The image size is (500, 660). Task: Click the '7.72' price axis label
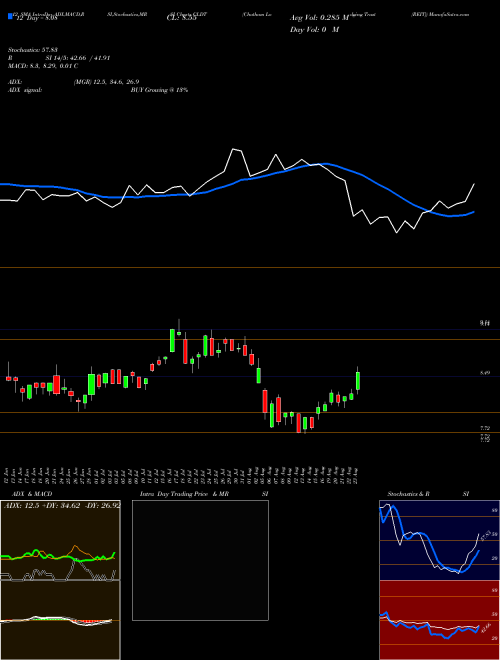(x=485, y=428)
